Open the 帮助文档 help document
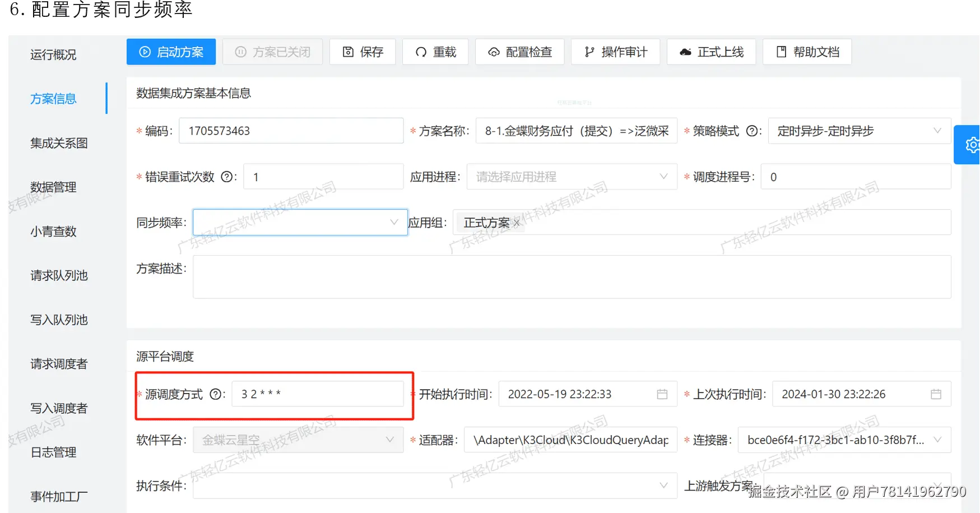The height and width of the screenshot is (513, 980). [x=807, y=52]
